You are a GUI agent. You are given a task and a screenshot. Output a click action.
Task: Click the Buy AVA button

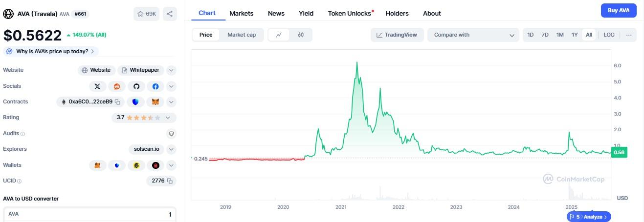coord(619,10)
